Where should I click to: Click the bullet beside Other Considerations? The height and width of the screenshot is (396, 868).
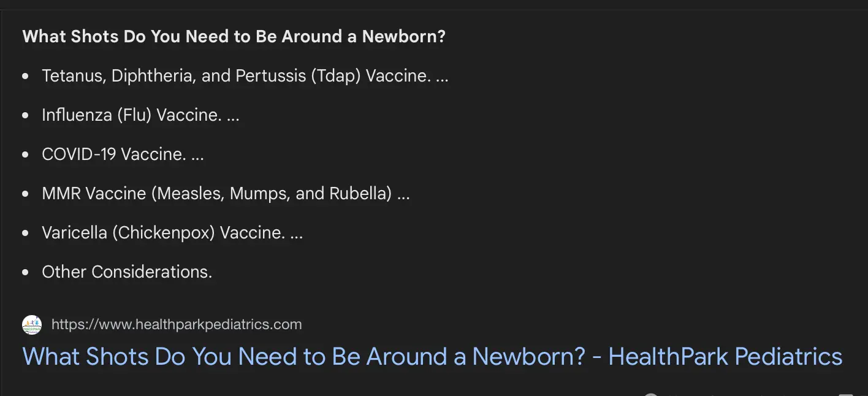click(25, 273)
